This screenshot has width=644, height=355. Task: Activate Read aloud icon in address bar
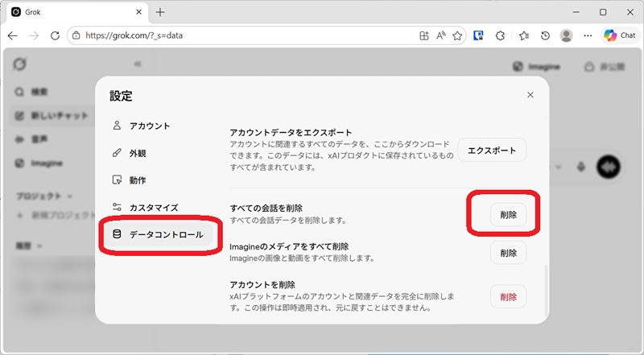440,35
